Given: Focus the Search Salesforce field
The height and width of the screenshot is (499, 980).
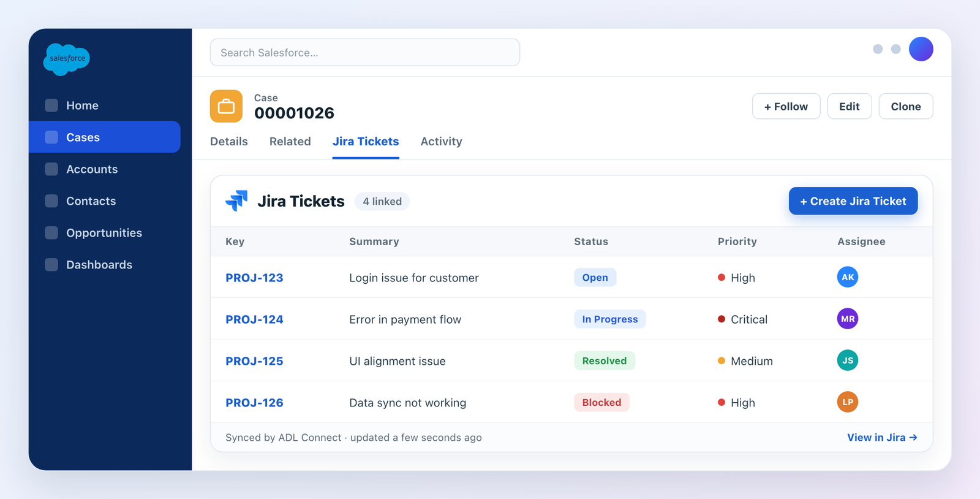Looking at the screenshot, I should [365, 52].
